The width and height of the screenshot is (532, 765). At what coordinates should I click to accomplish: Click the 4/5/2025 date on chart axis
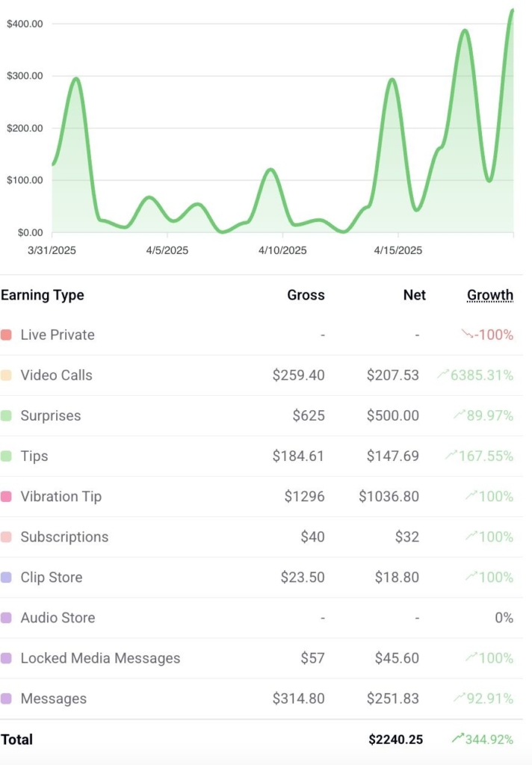click(167, 250)
